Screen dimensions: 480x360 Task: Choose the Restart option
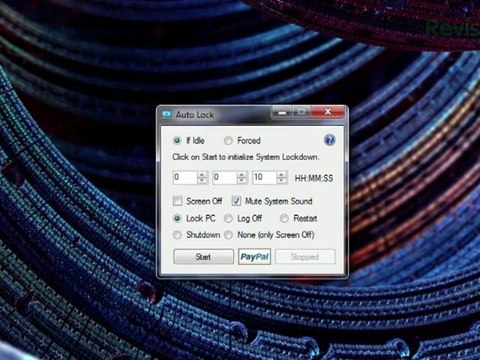(284, 219)
